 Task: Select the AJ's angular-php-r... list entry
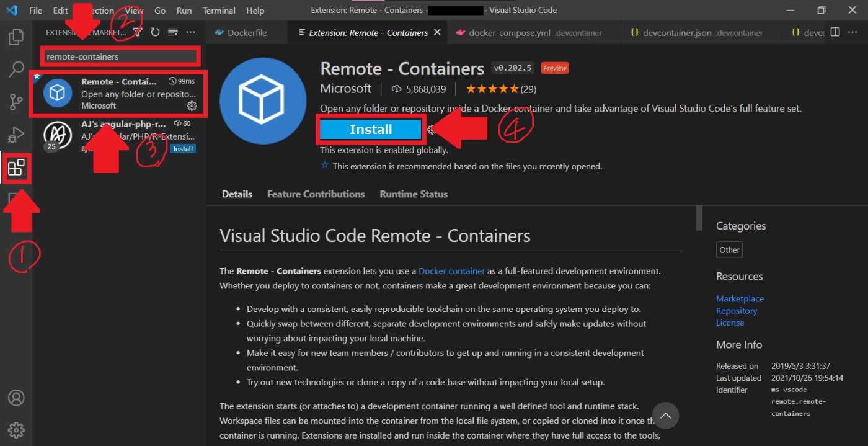[119, 136]
